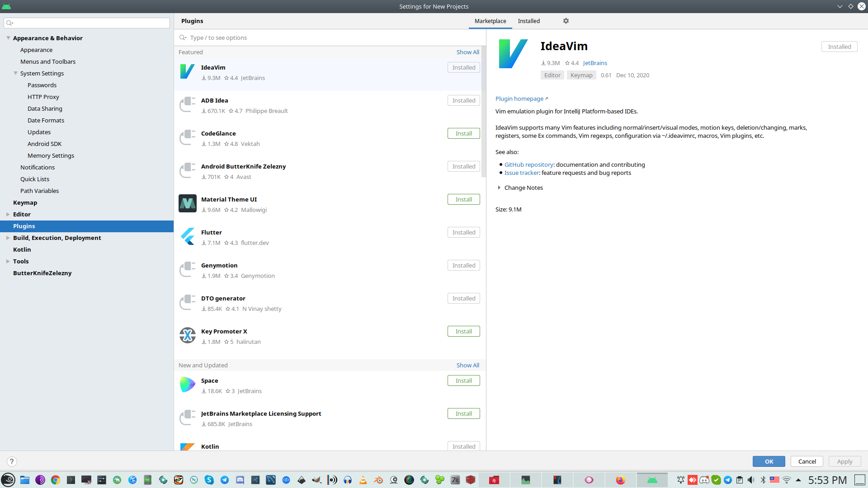Click the Material Theme UI plugin icon

coord(187,204)
